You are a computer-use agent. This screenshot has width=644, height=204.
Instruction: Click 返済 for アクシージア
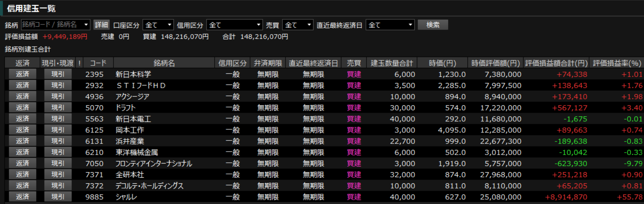(22, 96)
